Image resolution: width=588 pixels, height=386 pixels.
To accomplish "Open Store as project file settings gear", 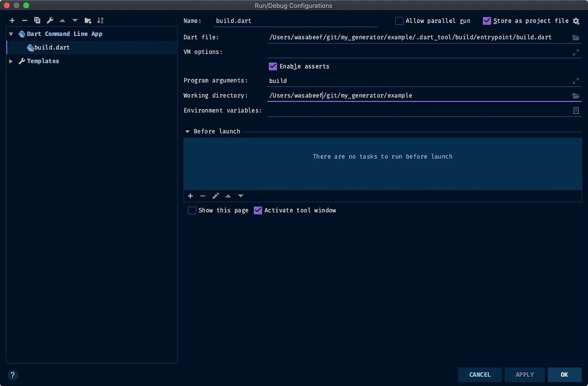I will point(576,21).
